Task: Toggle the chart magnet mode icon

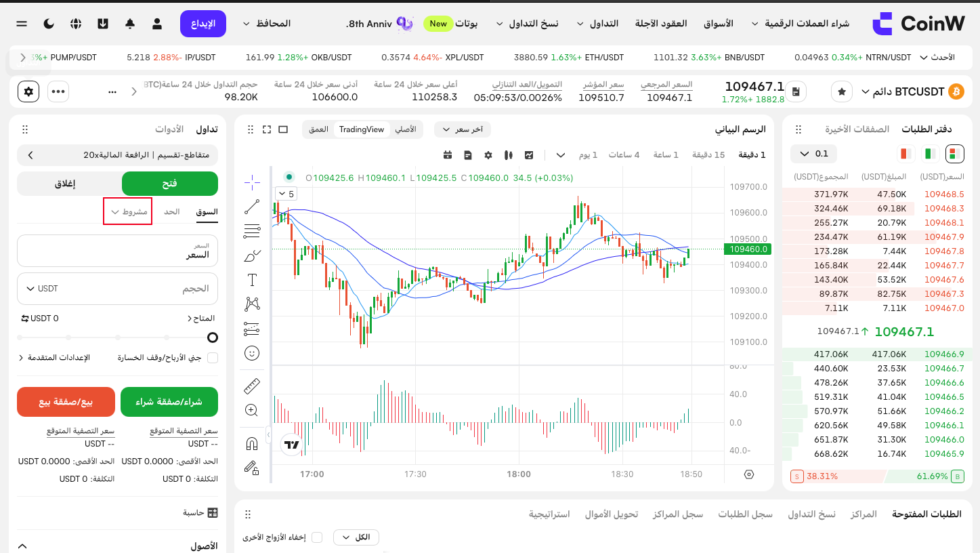Action: click(x=252, y=444)
